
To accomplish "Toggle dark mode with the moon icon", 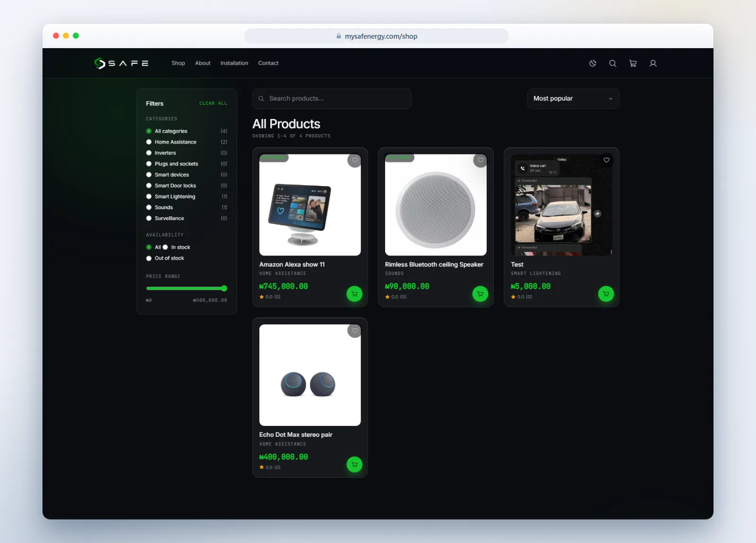I will pyautogui.click(x=593, y=63).
